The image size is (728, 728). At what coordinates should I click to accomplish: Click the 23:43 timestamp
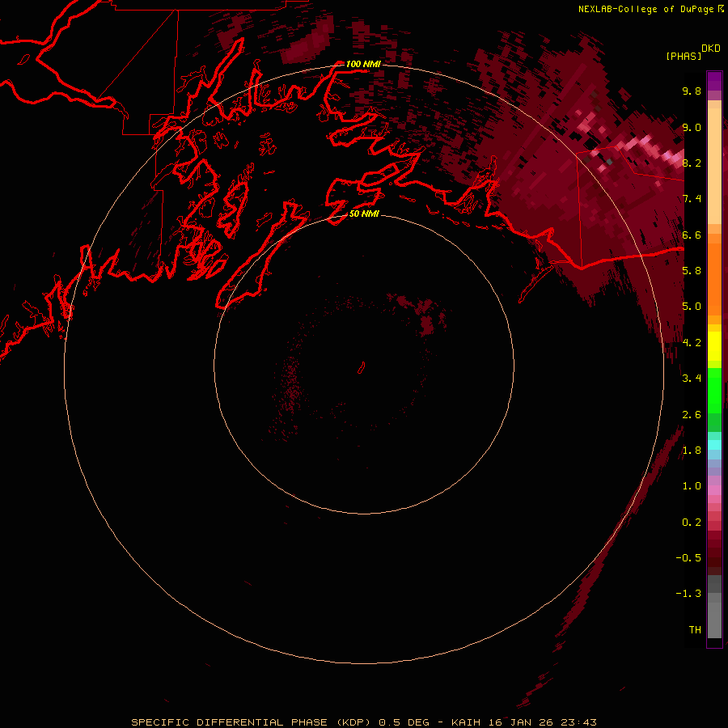580,722
